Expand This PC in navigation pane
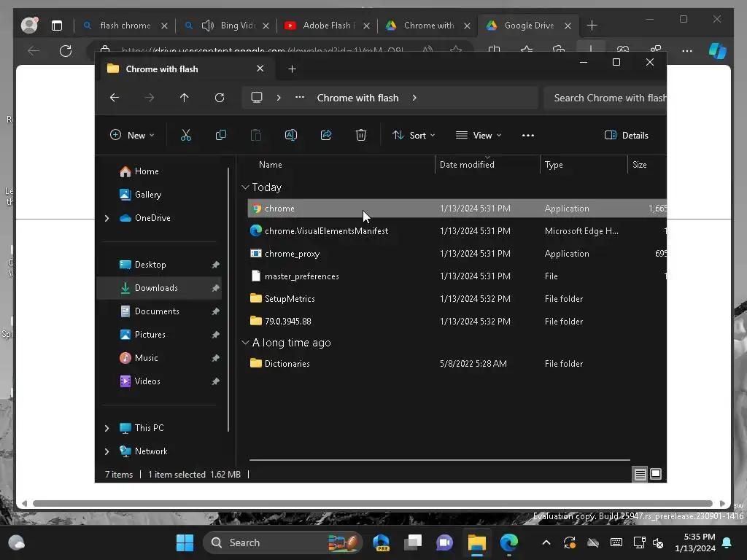The width and height of the screenshot is (747, 560). pyautogui.click(x=107, y=428)
